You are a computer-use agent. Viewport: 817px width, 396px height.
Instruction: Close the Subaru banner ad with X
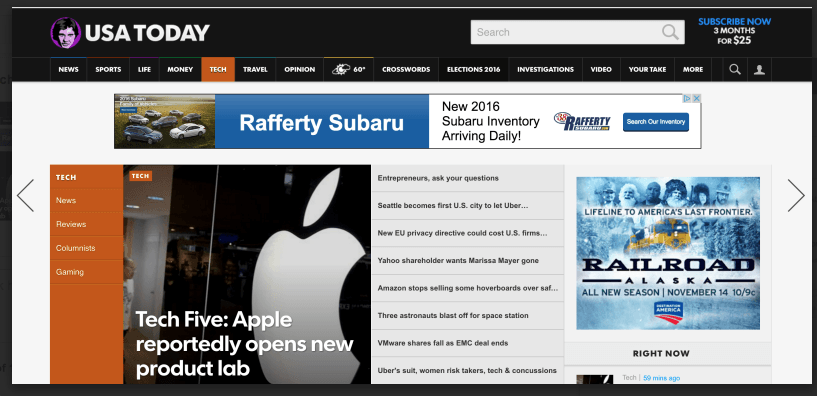click(697, 98)
